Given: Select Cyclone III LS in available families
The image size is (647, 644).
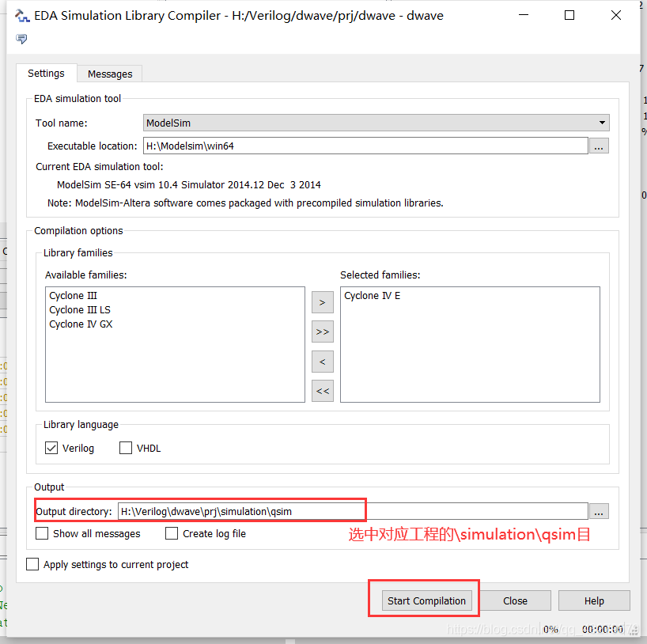Looking at the screenshot, I should [80, 310].
